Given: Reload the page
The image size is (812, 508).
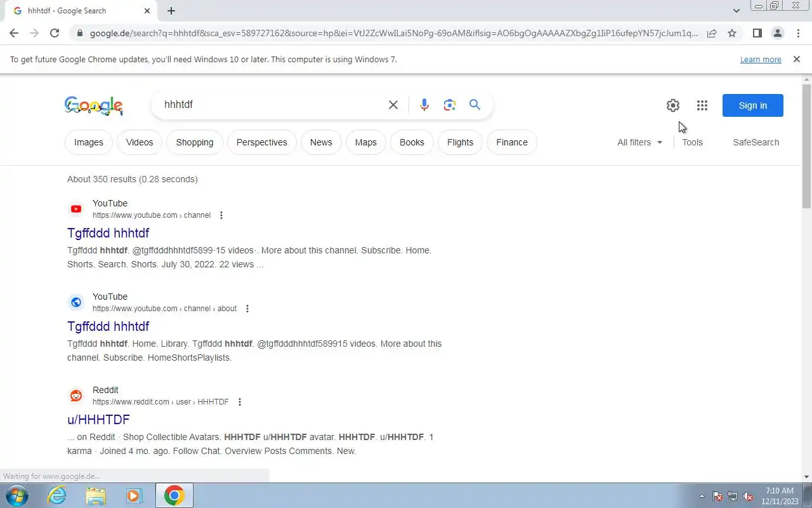Looking at the screenshot, I should click(55, 33).
